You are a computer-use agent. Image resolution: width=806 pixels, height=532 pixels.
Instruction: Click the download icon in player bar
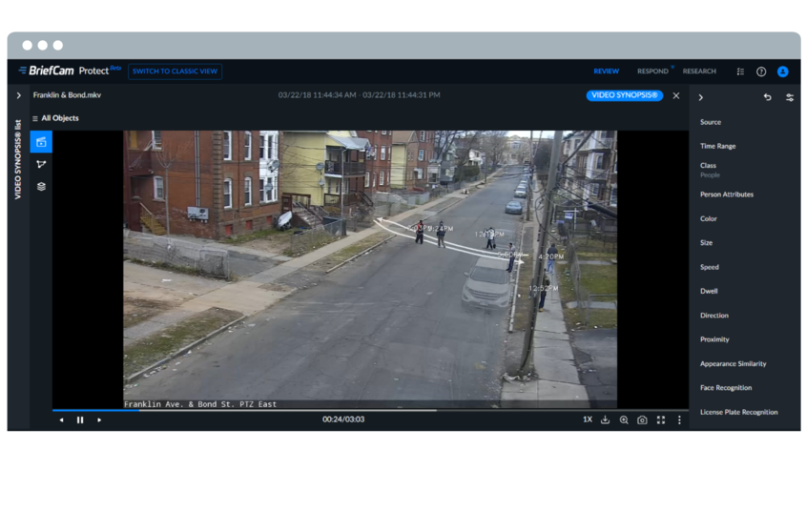point(605,419)
